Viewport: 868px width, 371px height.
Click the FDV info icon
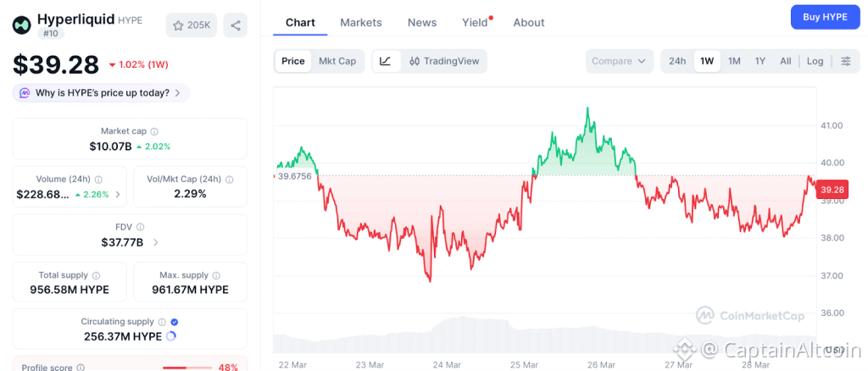141,227
